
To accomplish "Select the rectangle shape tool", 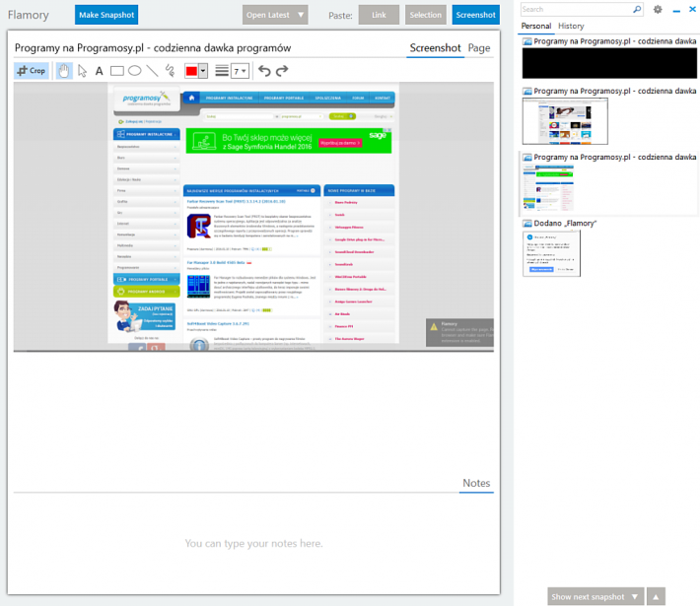I will (117, 71).
